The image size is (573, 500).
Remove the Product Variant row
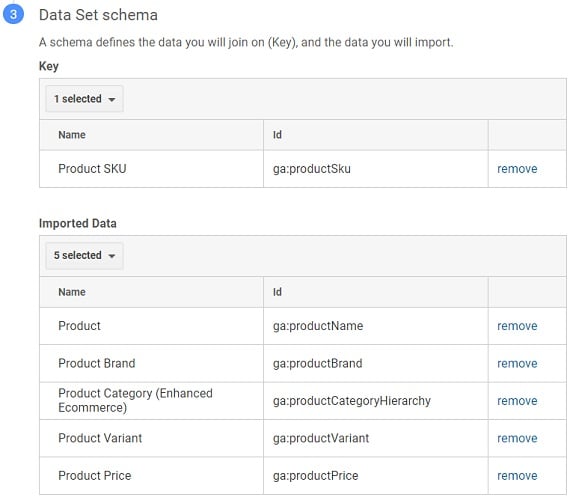pos(517,438)
